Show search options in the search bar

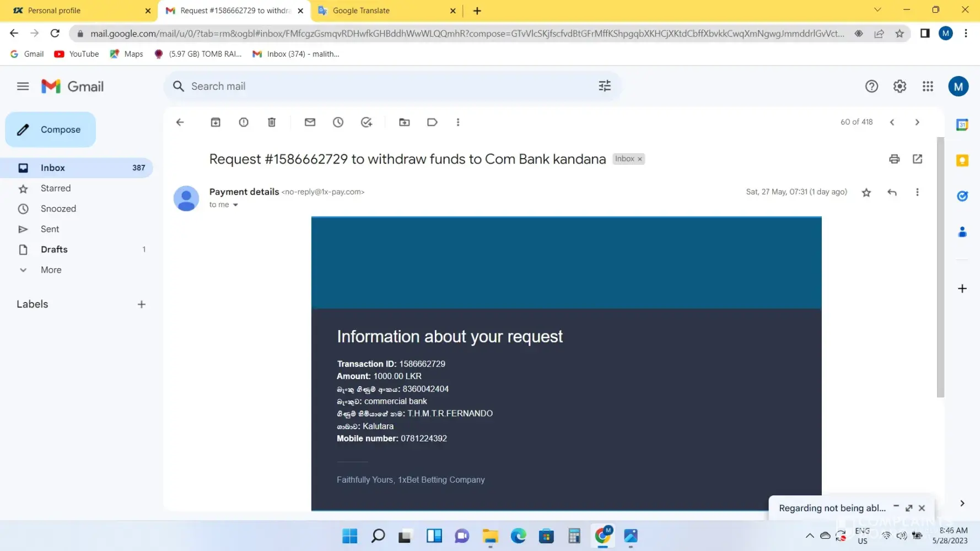coord(605,86)
